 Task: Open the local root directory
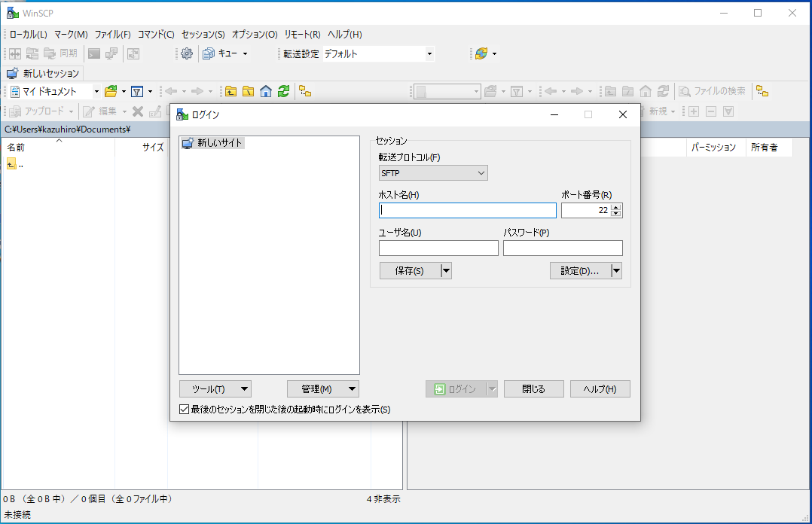pos(248,91)
